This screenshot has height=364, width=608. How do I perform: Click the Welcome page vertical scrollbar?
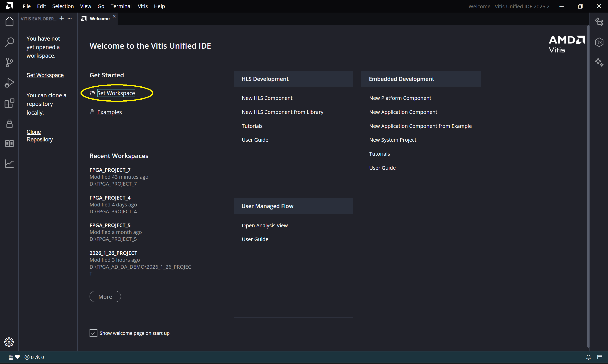[x=588, y=187]
